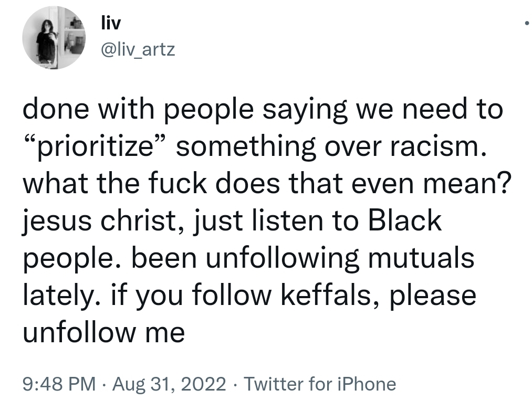This screenshot has width=532, height=400.
Task: Open liv's circular profile photo
Action: tap(54, 38)
